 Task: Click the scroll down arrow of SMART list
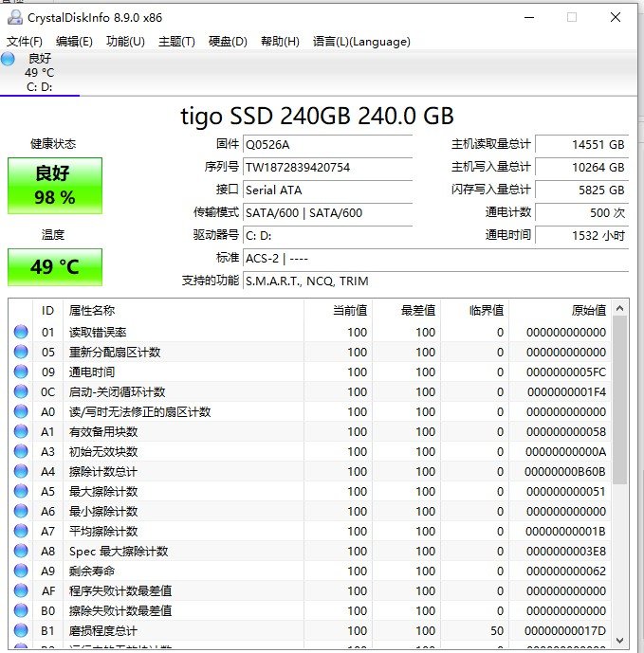tap(620, 640)
